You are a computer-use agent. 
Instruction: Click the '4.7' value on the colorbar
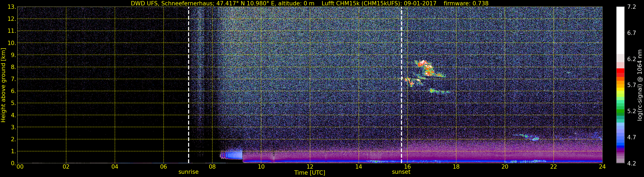tap(632, 137)
